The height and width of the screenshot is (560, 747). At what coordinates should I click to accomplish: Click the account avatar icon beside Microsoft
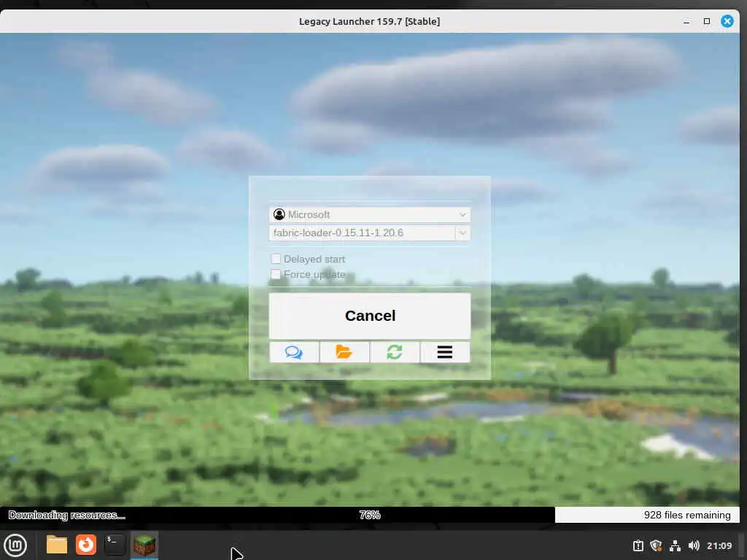point(279,215)
